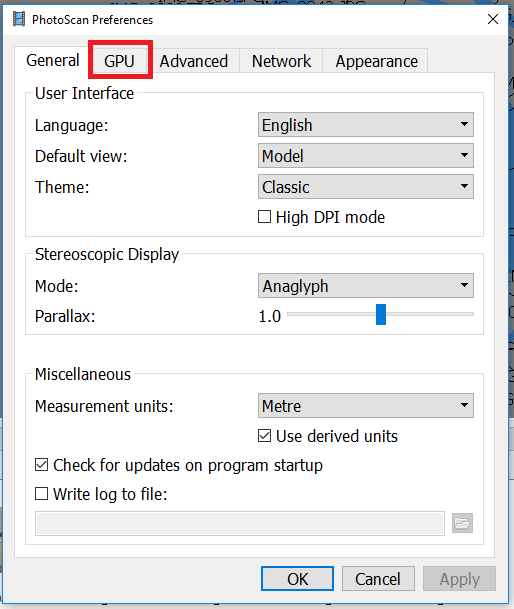514x609 pixels.
Task: Click the OK button
Action: click(297, 579)
